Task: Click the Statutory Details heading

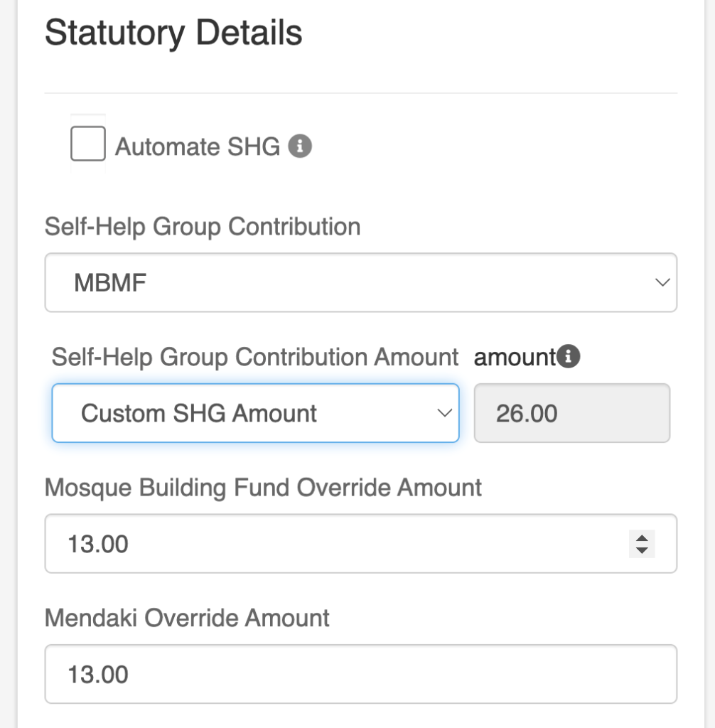Action: [x=173, y=33]
